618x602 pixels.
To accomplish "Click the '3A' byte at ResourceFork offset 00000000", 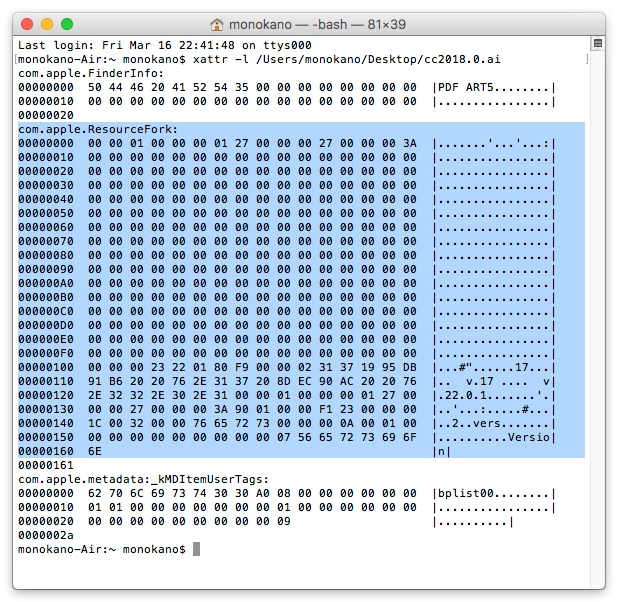I will pyautogui.click(x=410, y=144).
